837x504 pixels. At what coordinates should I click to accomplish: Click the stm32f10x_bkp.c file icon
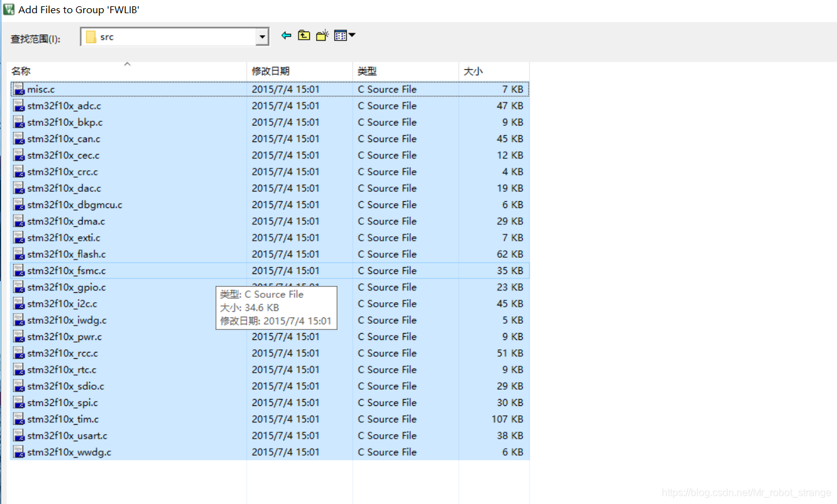click(19, 122)
